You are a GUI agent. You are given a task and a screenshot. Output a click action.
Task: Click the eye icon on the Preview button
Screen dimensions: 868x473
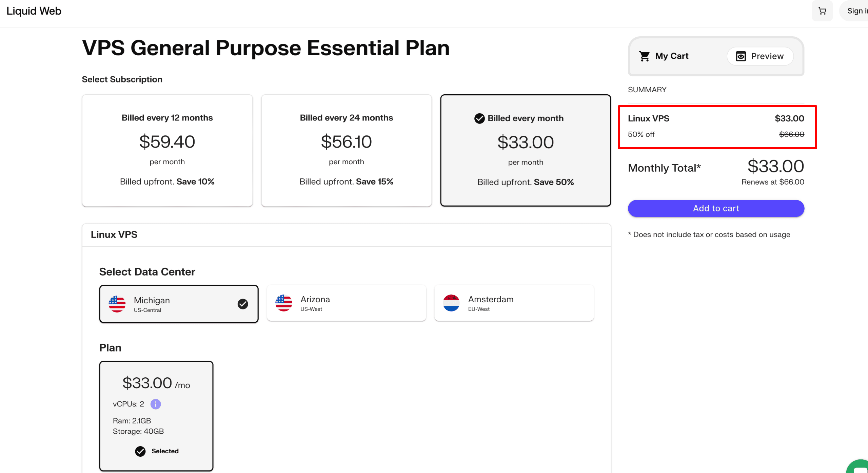coord(742,56)
